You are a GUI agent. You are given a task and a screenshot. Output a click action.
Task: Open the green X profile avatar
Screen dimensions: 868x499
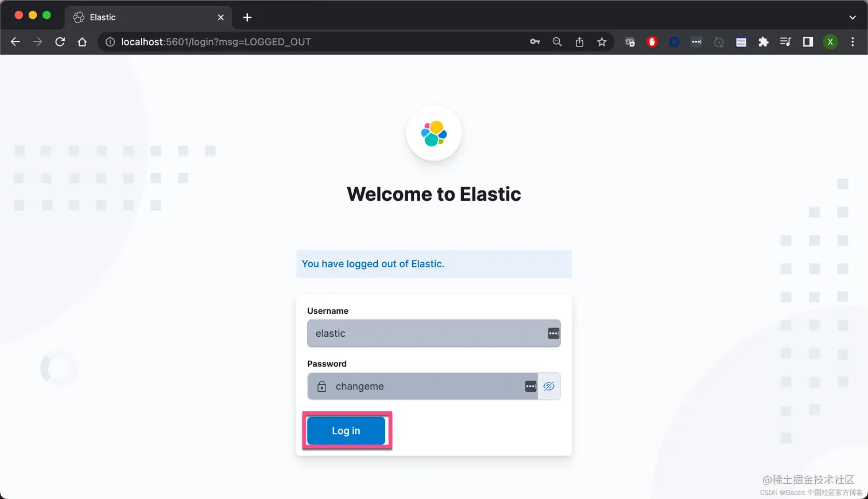(830, 42)
